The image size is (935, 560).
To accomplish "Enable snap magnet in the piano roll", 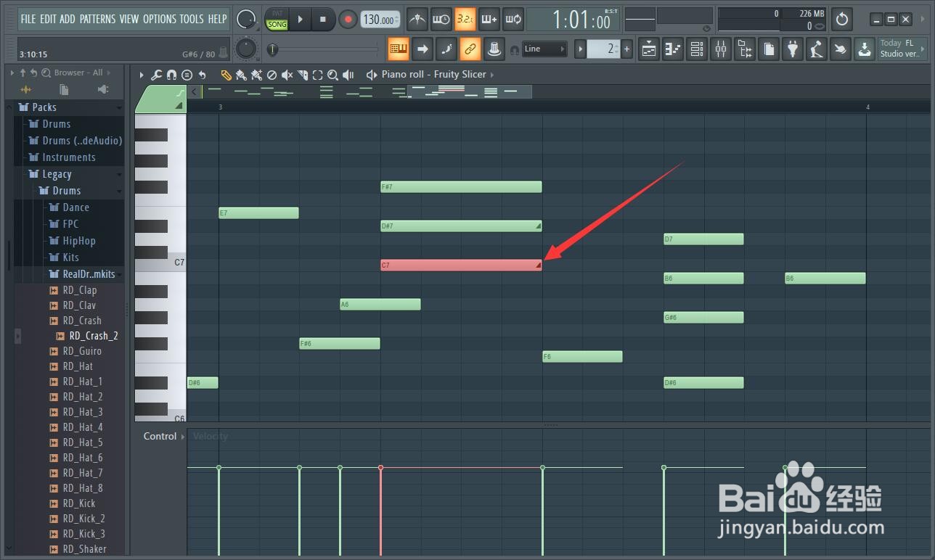I will coord(171,74).
